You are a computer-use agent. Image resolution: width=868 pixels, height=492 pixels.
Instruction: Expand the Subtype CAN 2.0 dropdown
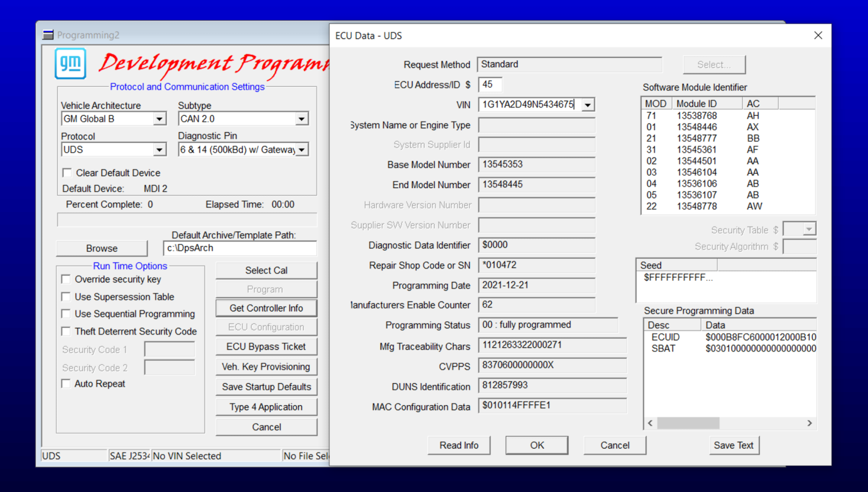pos(301,119)
